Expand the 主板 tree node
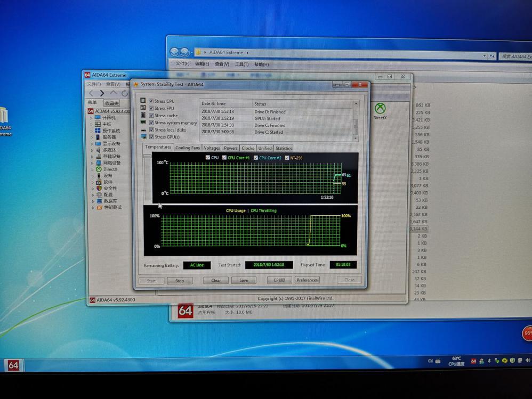532x399 pixels. tap(91, 125)
